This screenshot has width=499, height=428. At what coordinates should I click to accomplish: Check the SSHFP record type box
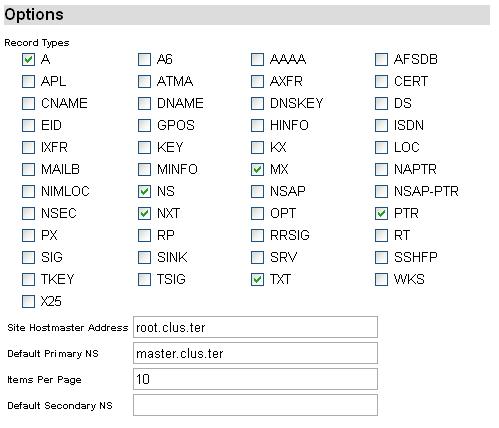point(381,258)
